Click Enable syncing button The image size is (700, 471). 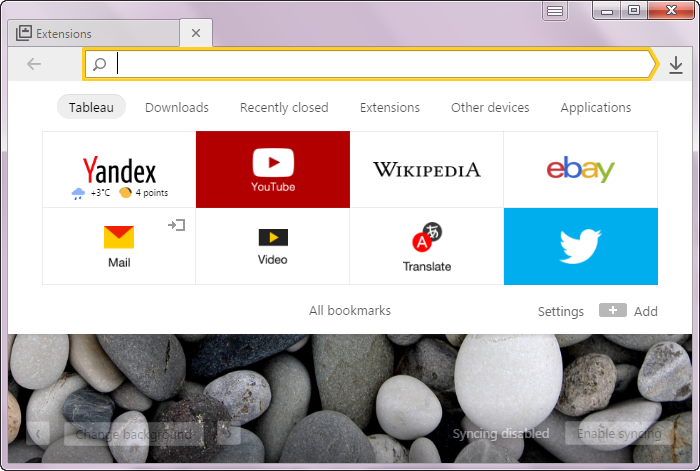pyautogui.click(x=619, y=433)
